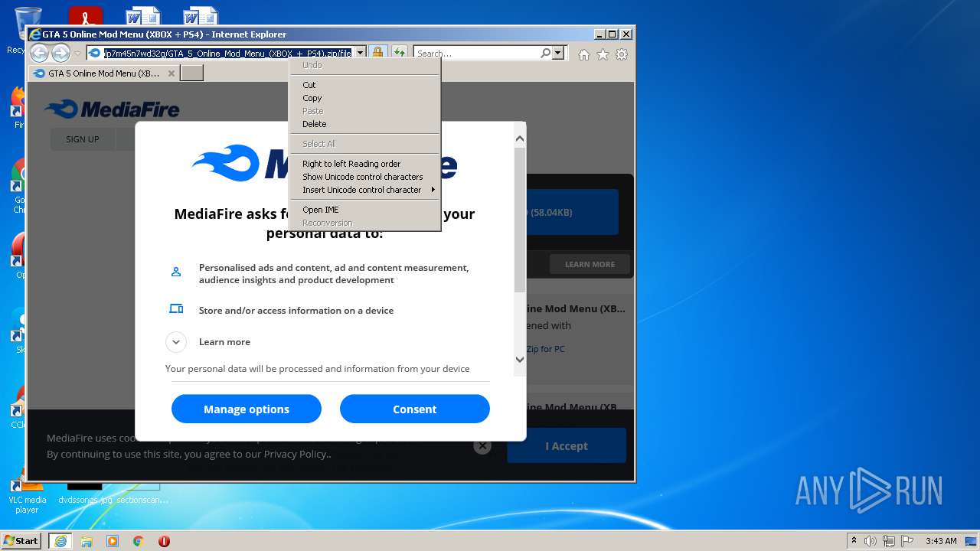Go back with the browser Back arrow
This screenshot has height=551, width=980.
[39, 54]
